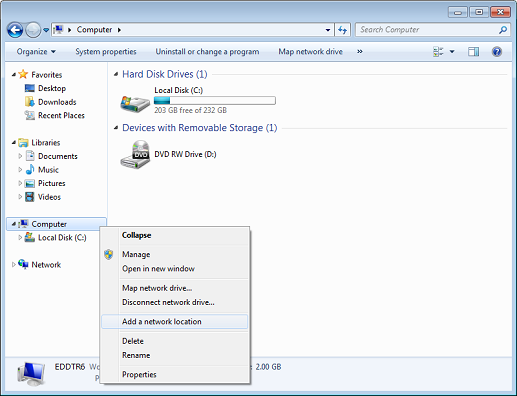Click EDDTR6 computer name in details pane
Screen dimensions: 517x396
pyautogui.click(x=70, y=367)
